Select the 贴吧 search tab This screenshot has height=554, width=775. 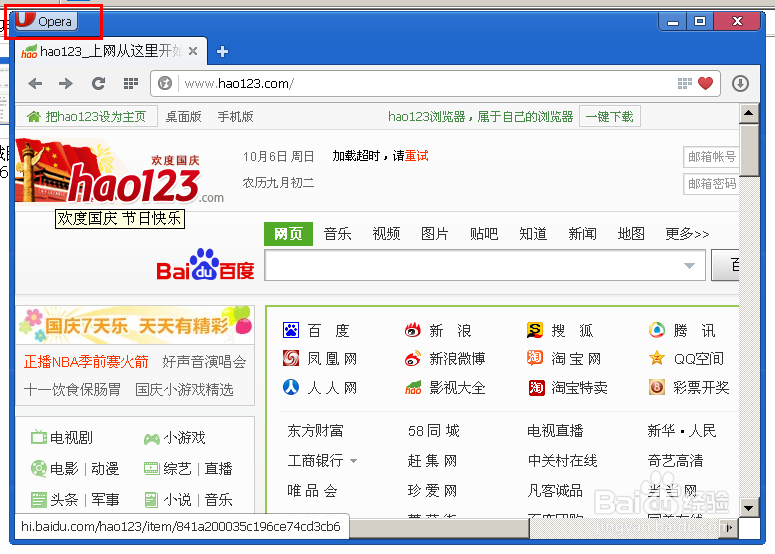pos(484,234)
